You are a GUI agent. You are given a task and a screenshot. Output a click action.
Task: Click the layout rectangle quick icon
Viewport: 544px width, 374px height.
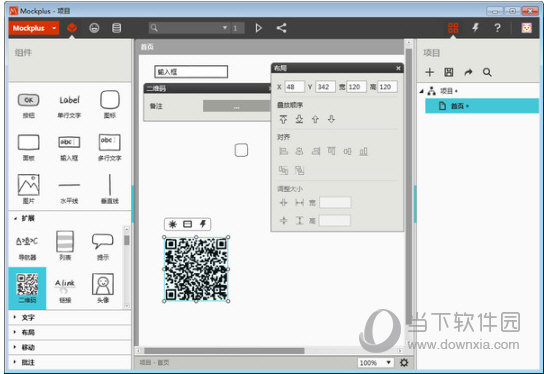pyautogui.click(x=187, y=224)
